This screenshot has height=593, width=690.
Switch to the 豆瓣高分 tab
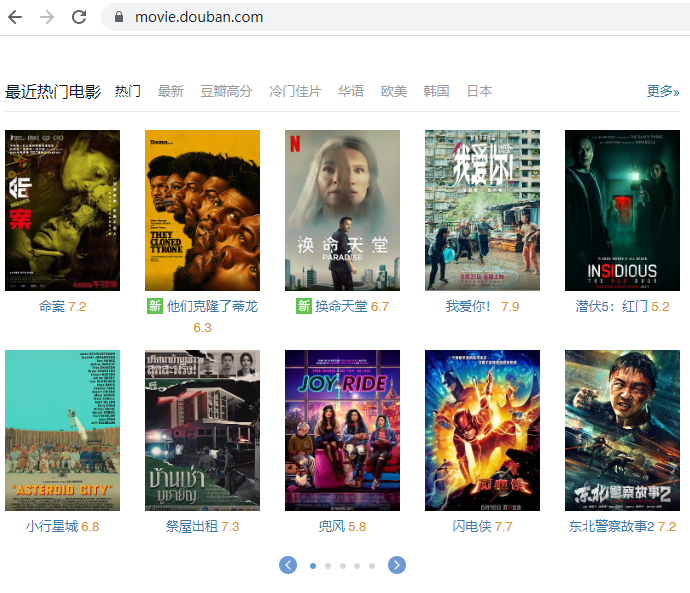click(227, 91)
